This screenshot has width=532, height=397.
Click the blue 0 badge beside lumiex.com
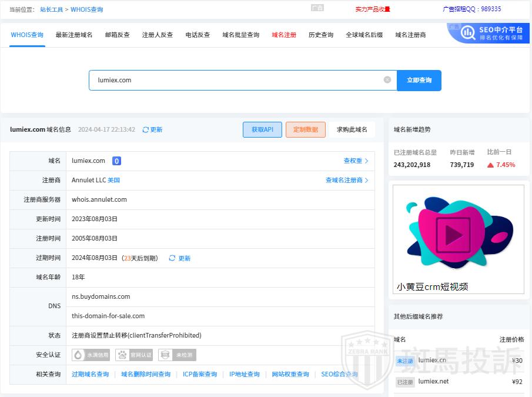point(116,161)
